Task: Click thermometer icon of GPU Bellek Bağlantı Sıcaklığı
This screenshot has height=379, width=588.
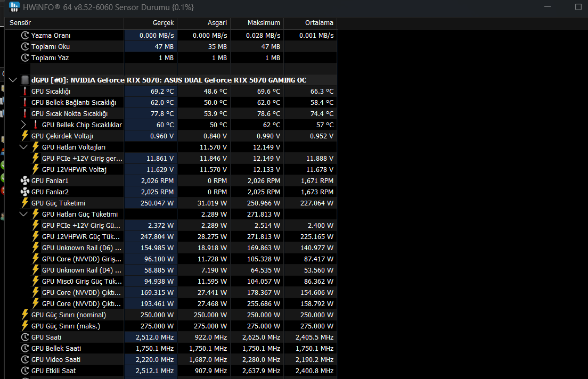Action: point(24,102)
